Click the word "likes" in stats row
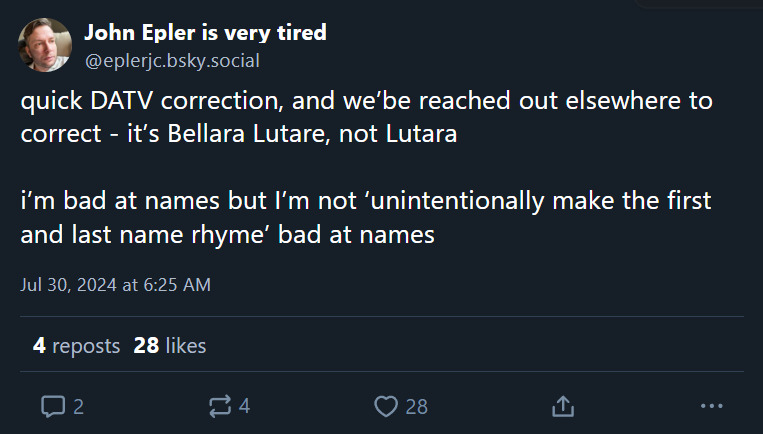This screenshot has height=434, width=763. (x=185, y=346)
